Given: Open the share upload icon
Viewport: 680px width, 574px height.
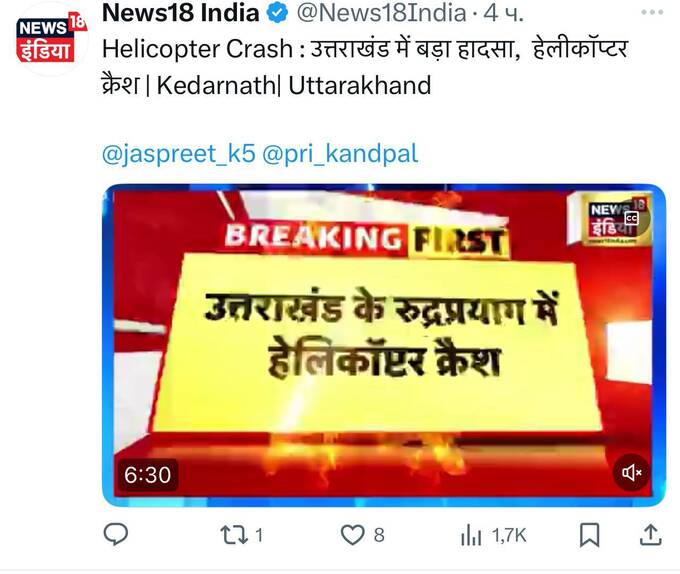Looking at the screenshot, I should (651, 534).
